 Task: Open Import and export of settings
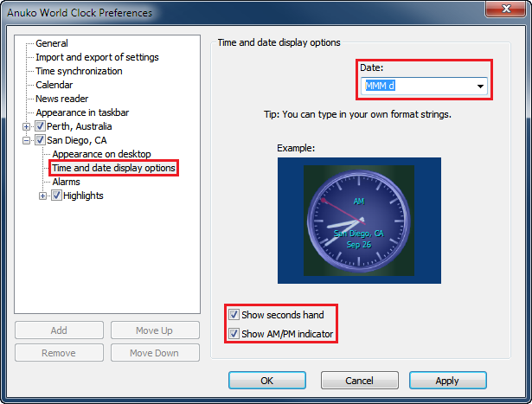97,57
